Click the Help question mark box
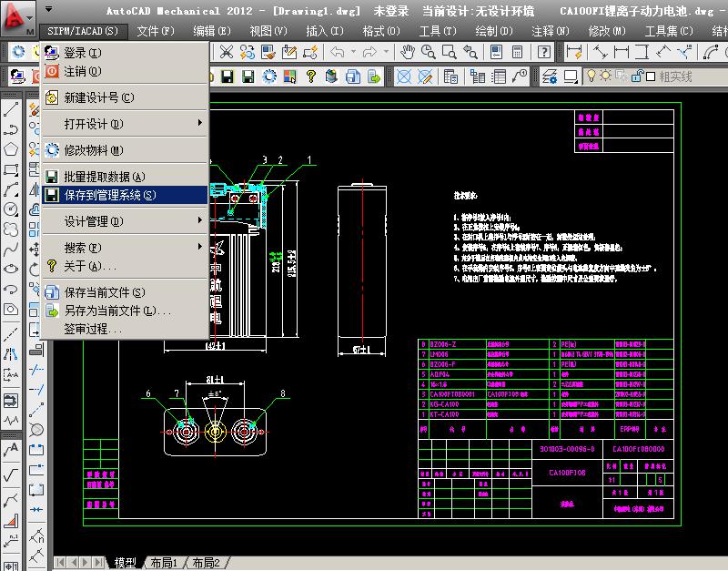728x571 pixels. point(544,52)
